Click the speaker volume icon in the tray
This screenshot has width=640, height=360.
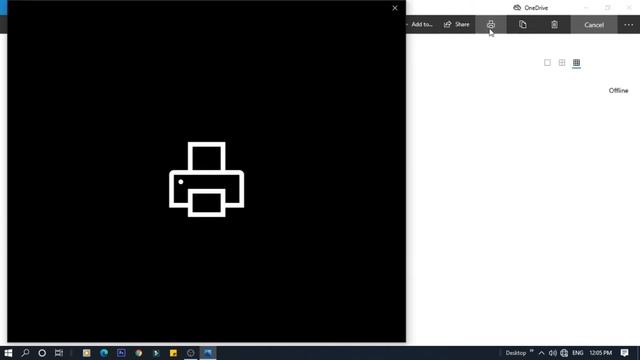553,353
